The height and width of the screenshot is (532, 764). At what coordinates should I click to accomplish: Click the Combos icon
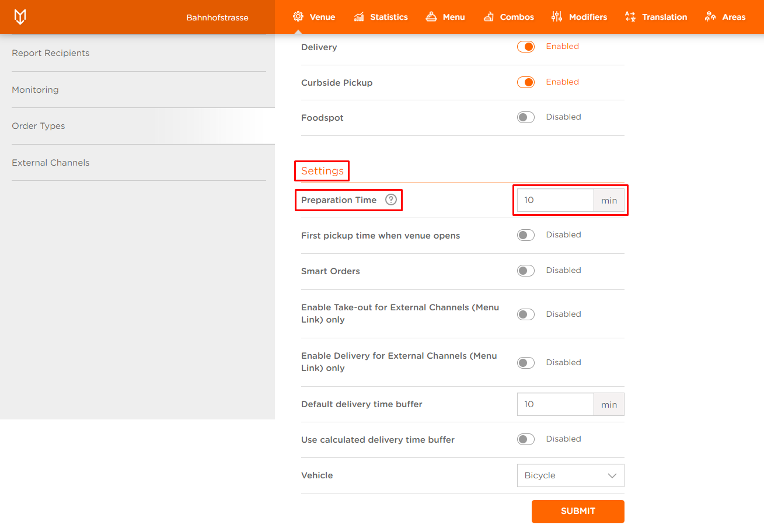point(489,16)
